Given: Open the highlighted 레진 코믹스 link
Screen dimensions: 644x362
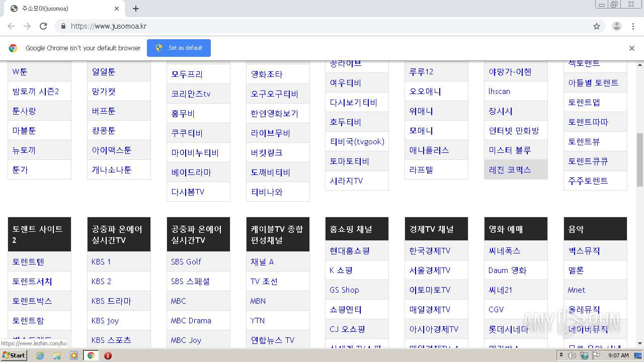Looking at the screenshot, I should 510,169.
